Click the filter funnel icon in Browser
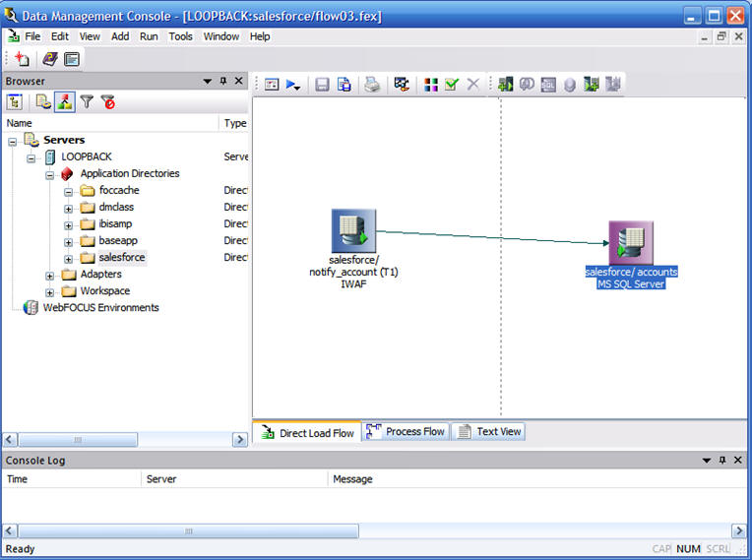752x560 pixels. (87, 101)
